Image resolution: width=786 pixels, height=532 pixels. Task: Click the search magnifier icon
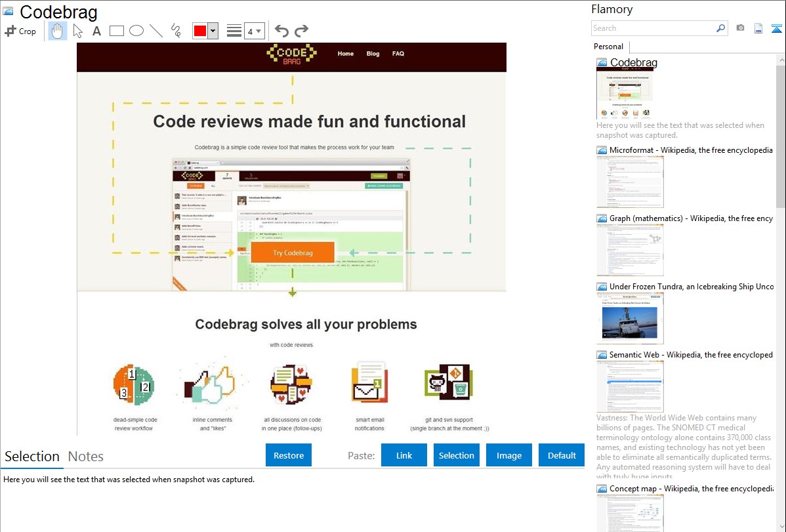(721, 28)
